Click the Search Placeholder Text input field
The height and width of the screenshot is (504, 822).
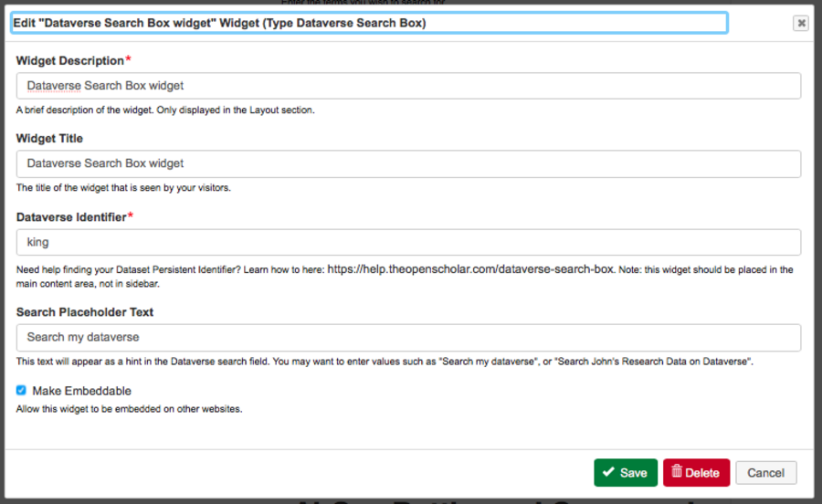(408, 337)
